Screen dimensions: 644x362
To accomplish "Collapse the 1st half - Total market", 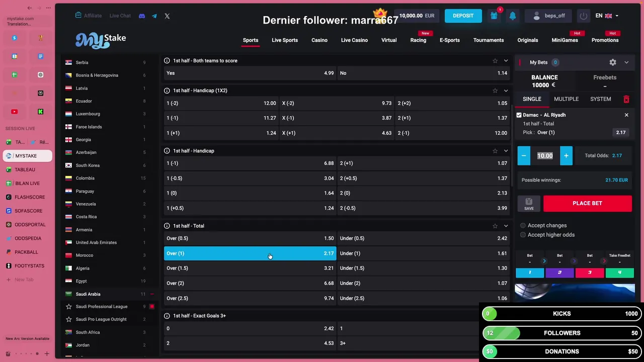I will (506, 226).
